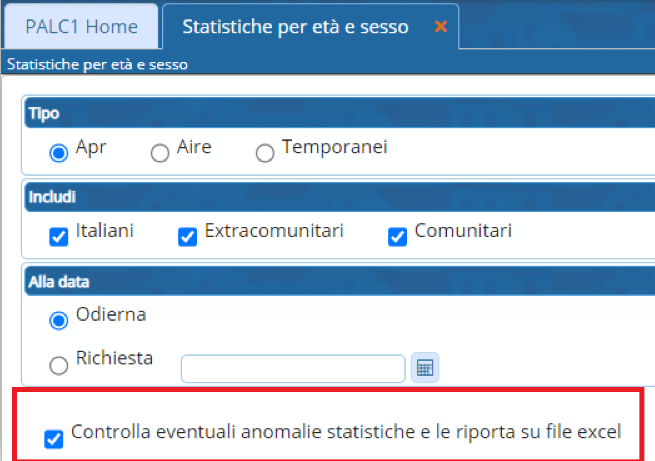Disable the Comunitari checkbox
The width and height of the screenshot is (655, 461).
tap(397, 237)
